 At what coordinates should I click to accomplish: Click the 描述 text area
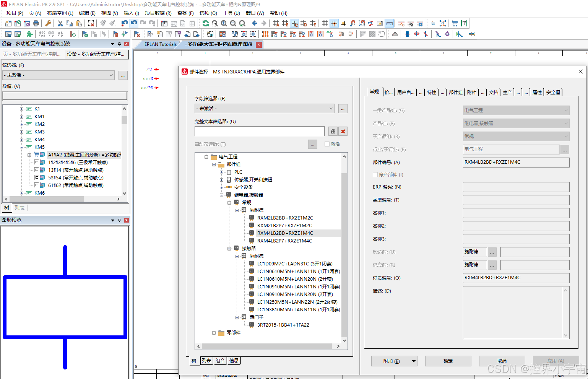point(516,312)
